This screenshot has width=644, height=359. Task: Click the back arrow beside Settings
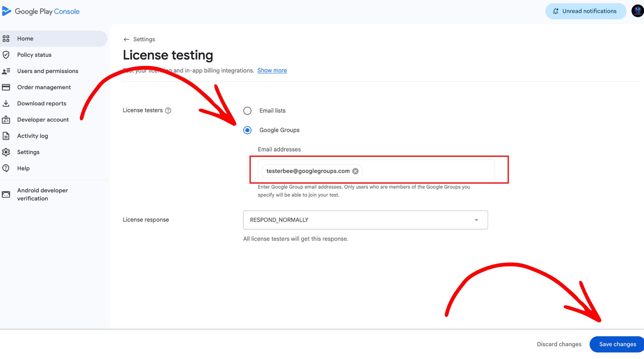tap(126, 39)
